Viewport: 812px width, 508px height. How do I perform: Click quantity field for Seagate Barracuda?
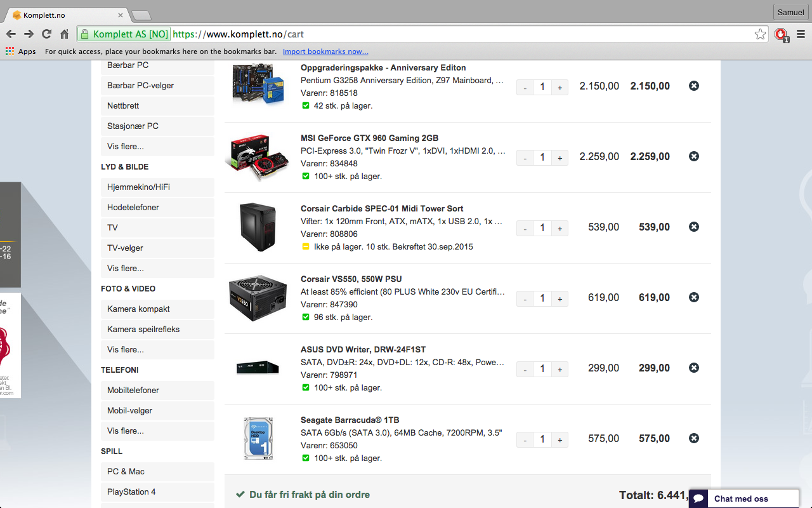coord(542,440)
